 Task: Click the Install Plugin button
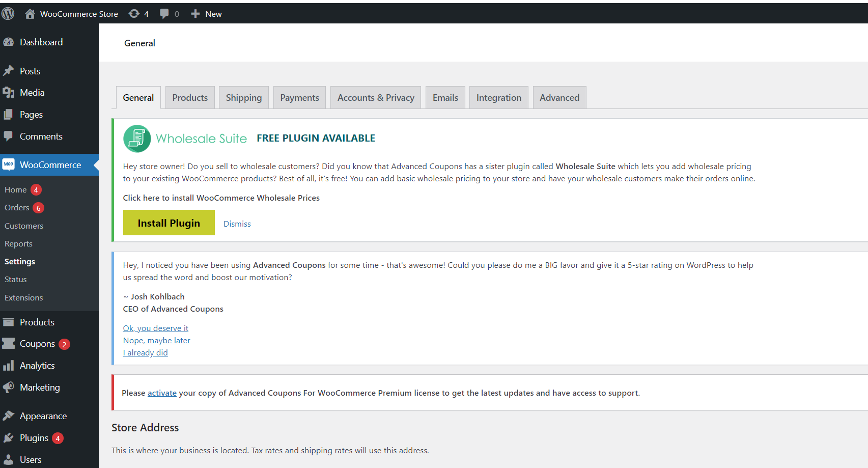(169, 223)
